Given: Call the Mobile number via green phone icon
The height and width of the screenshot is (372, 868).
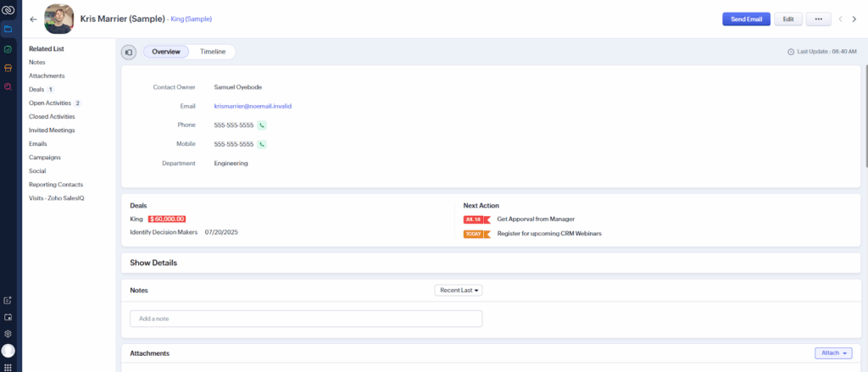Looking at the screenshot, I should 262,144.
